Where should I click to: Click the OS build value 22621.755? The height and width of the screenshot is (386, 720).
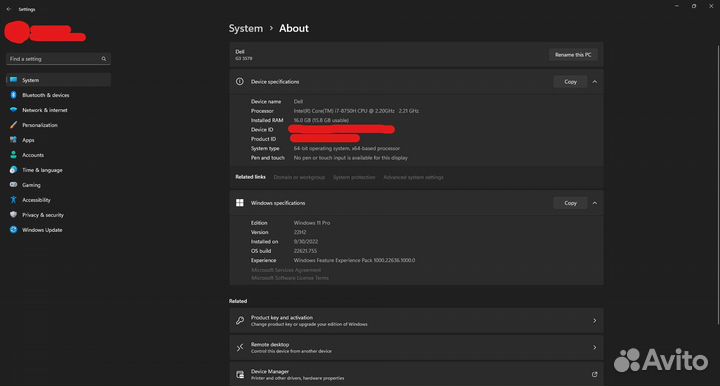[x=305, y=251]
